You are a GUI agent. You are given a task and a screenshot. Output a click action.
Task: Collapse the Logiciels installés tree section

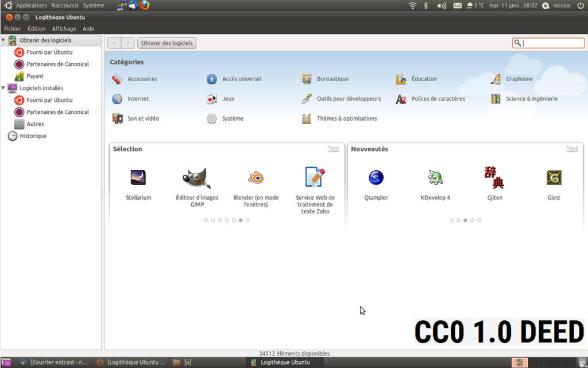pyautogui.click(x=3, y=88)
